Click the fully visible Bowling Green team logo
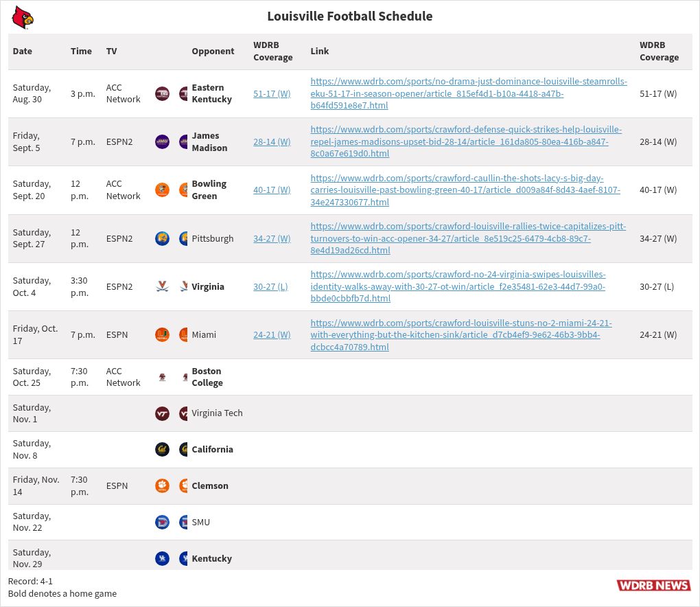 [162, 190]
